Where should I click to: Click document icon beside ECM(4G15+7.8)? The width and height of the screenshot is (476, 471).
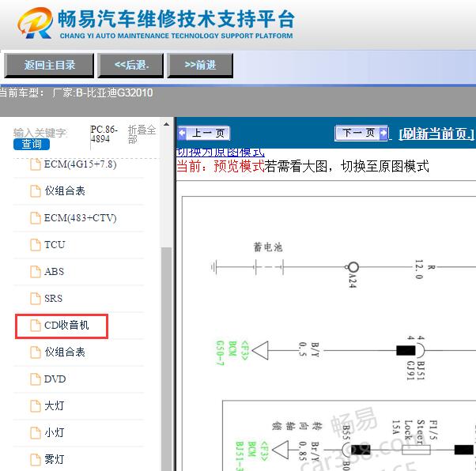36,164
